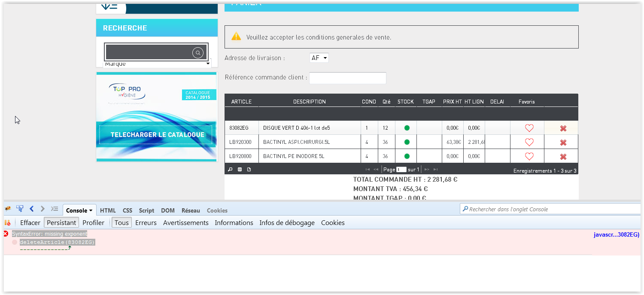Open the Adresse de livraison AF dropdown
644x295 pixels.
319,58
